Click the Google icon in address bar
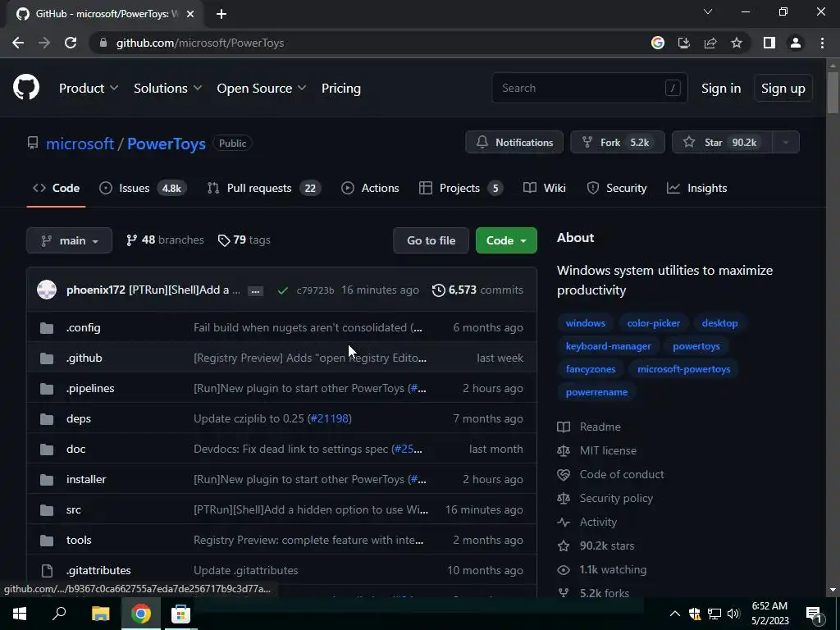840x630 pixels. (658, 43)
